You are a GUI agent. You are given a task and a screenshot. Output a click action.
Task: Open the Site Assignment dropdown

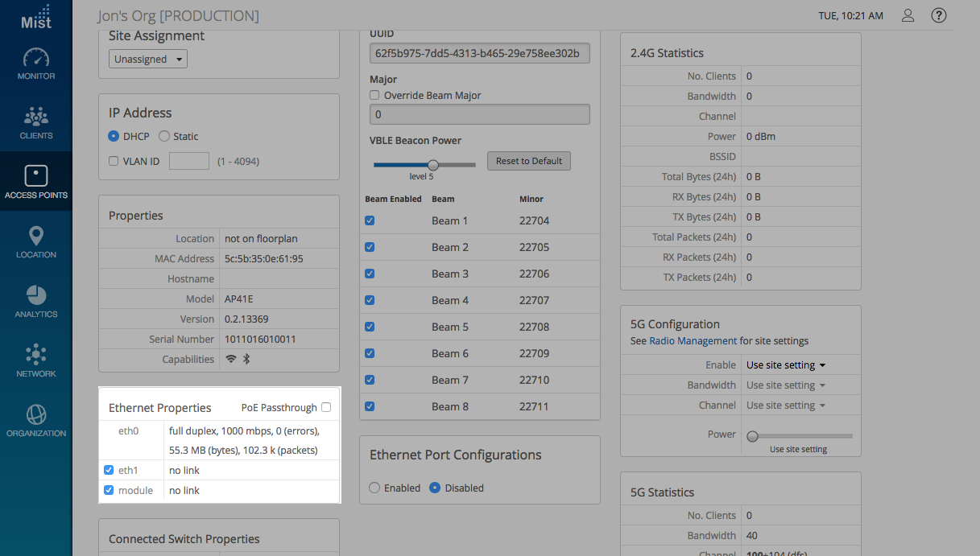tap(148, 59)
